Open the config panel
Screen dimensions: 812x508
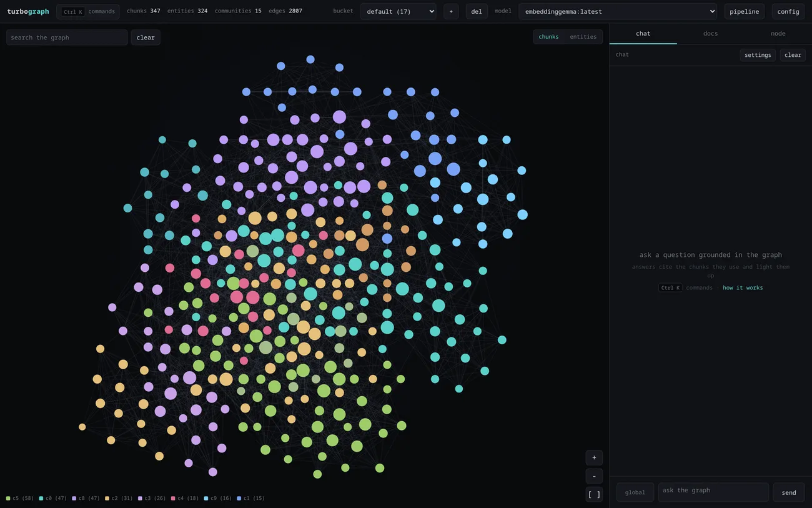coord(788,11)
